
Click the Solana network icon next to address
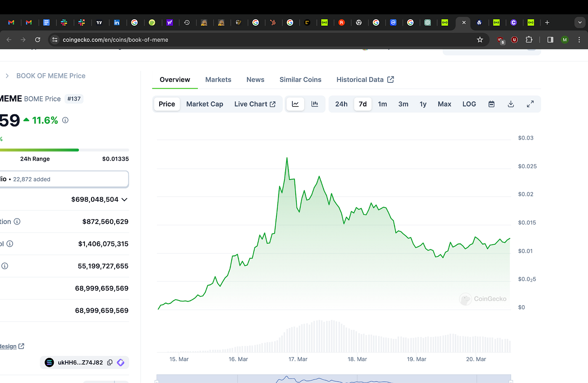[49, 362]
